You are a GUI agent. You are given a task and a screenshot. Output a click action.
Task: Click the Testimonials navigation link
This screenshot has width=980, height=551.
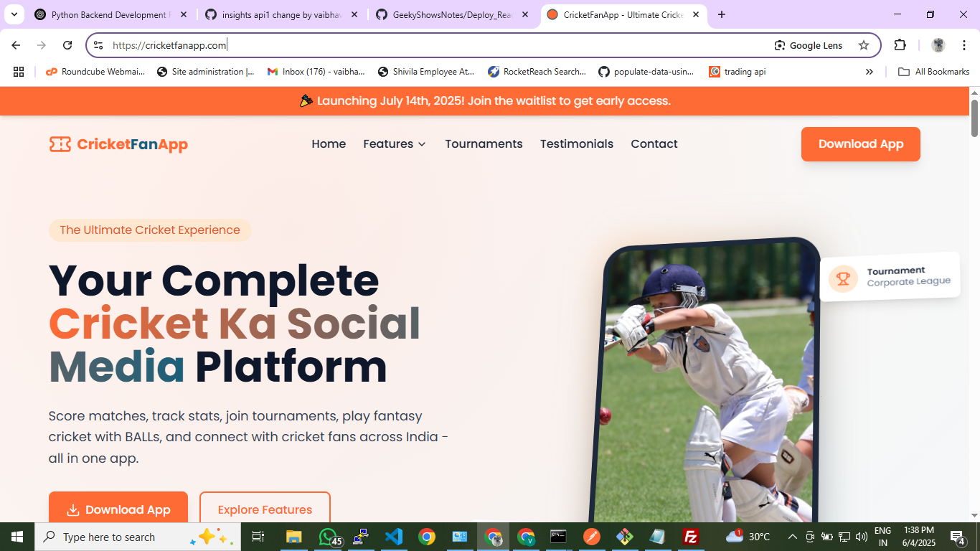pyautogui.click(x=576, y=144)
